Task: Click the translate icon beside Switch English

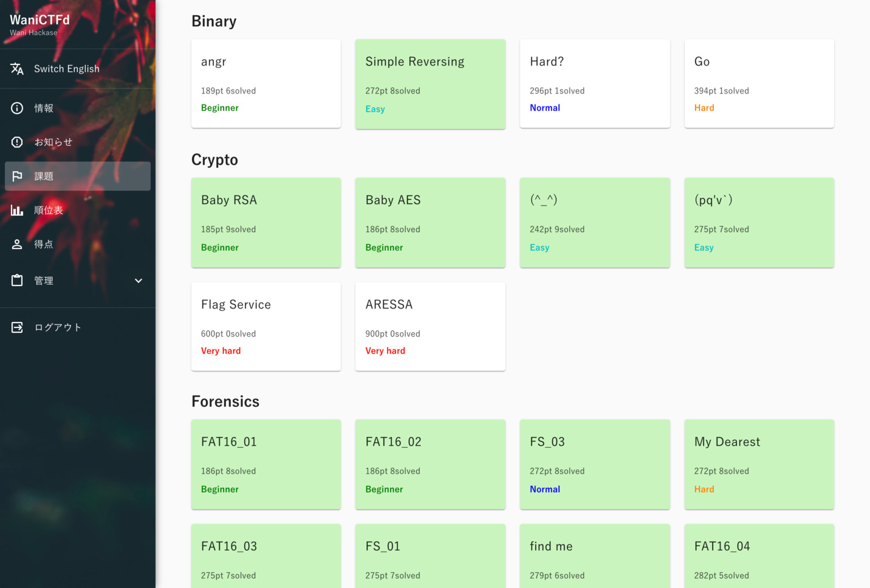Action: point(17,69)
